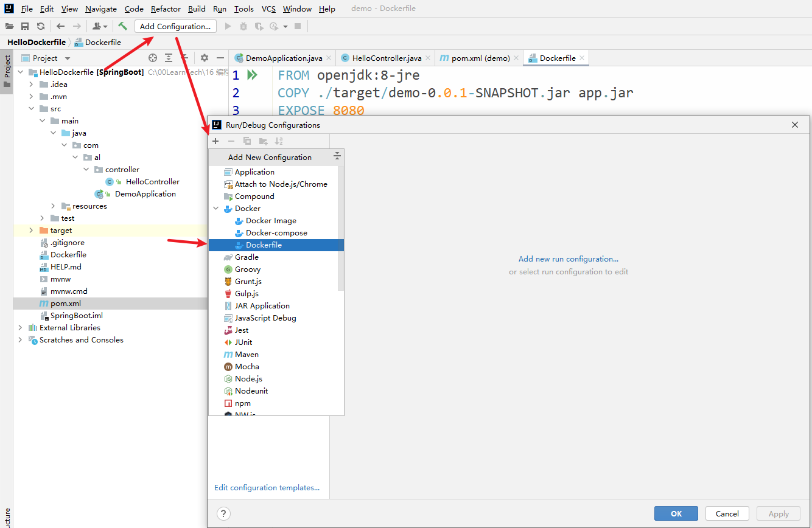Click the Back navigation arrow in toolbar
The height and width of the screenshot is (528, 812).
pyautogui.click(x=60, y=26)
